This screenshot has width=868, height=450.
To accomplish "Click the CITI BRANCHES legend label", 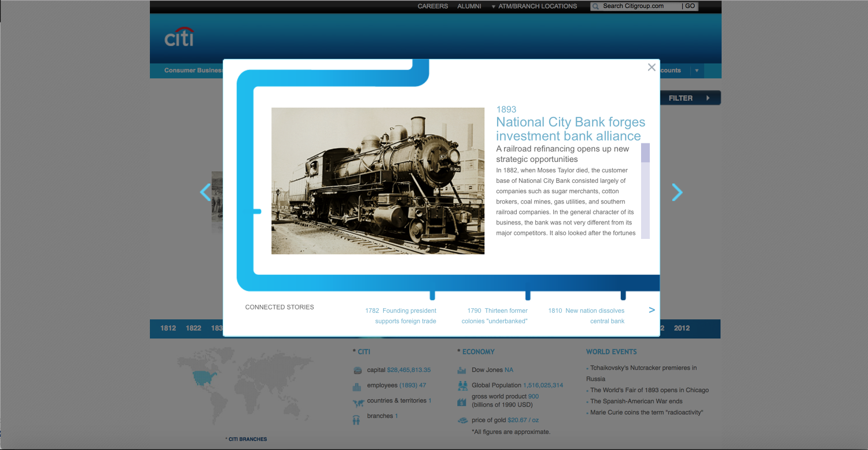I will (x=248, y=439).
